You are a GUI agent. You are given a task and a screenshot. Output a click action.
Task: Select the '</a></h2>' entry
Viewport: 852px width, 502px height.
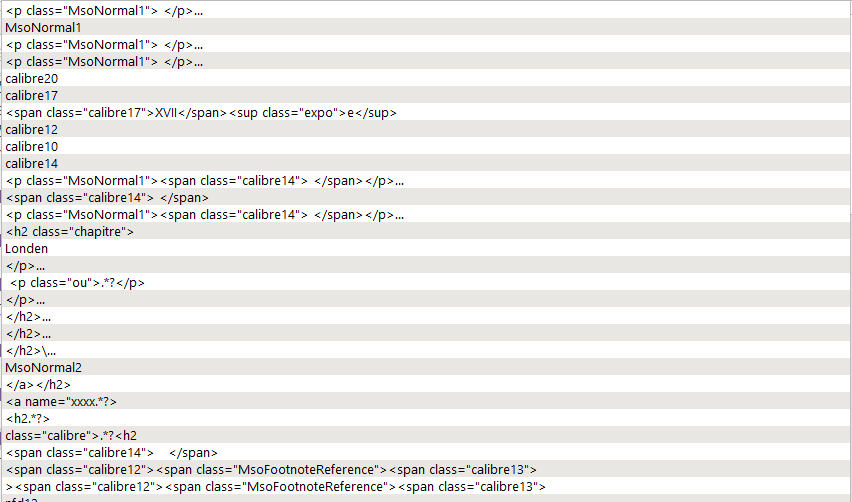pyautogui.click(x=38, y=384)
